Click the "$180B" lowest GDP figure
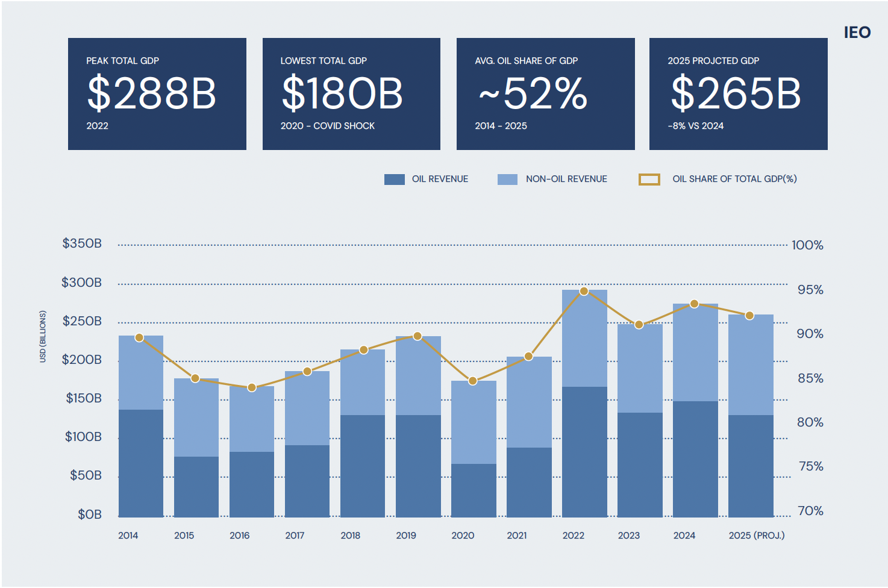This screenshot has width=888, height=588. pyautogui.click(x=342, y=93)
